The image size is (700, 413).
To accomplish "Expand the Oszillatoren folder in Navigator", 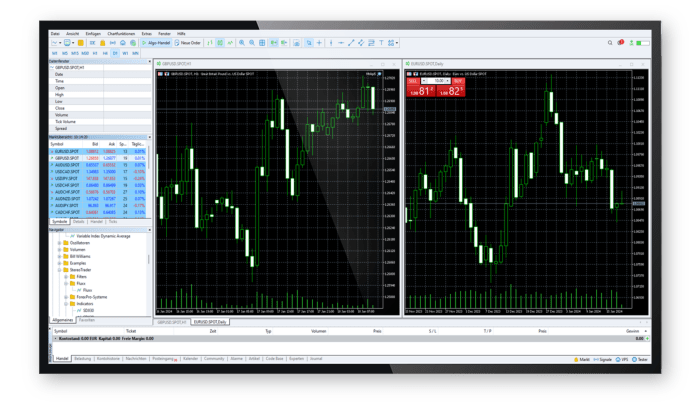I will click(x=59, y=243).
